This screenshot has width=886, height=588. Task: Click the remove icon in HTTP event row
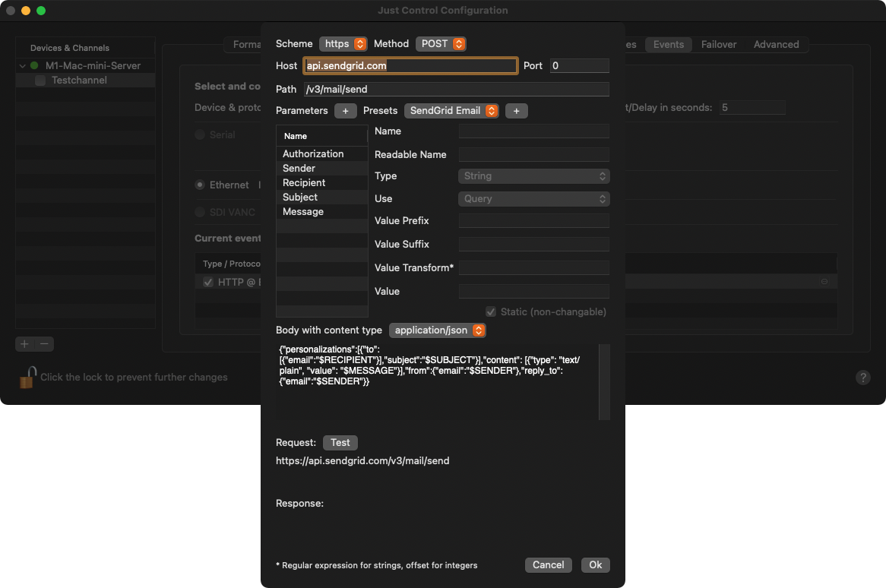(824, 281)
